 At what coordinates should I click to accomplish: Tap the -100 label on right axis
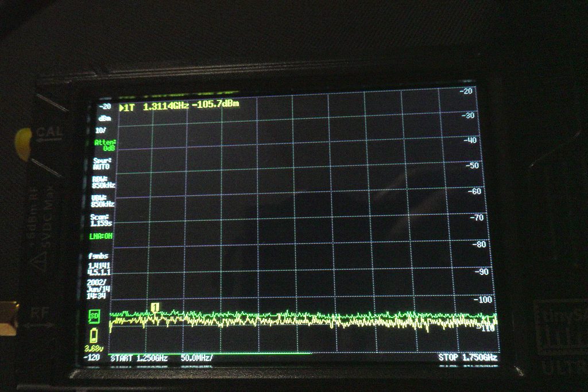pyautogui.click(x=482, y=300)
